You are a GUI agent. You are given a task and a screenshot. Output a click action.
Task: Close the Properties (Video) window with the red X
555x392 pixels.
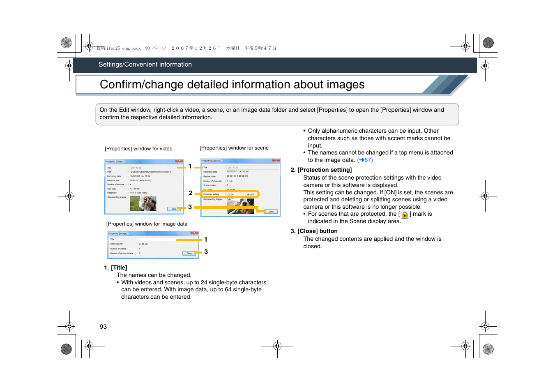coord(180,161)
